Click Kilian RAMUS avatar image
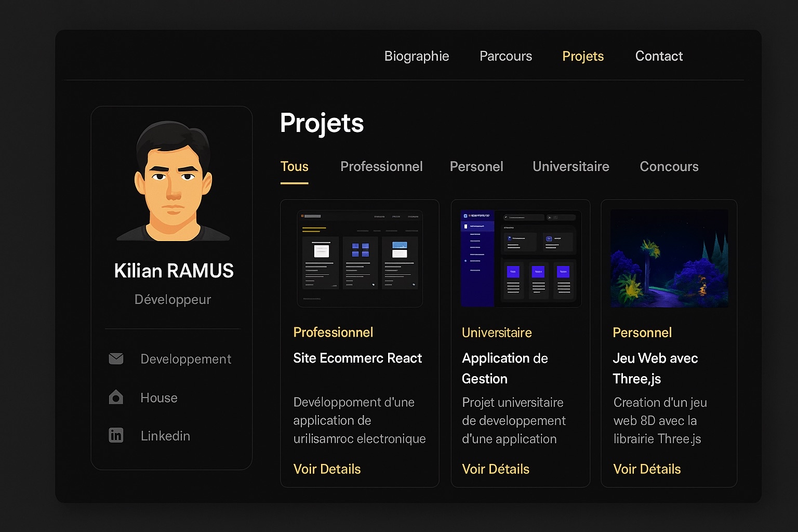Viewport: 798px width, 532px height. (173, 181)
